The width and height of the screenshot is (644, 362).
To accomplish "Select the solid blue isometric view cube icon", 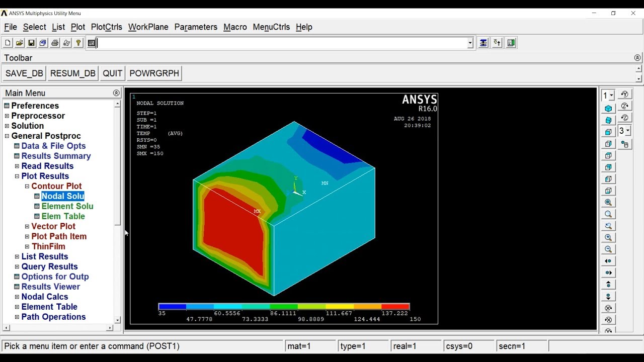I will pos(608,109).
